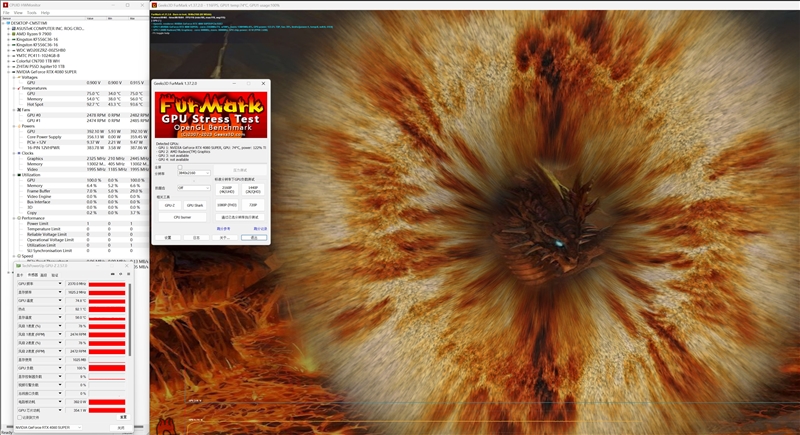Viewport: 800px width, 435px height.
Task: Click the HWMonitor title bar app icon
Action: point(5,5)
